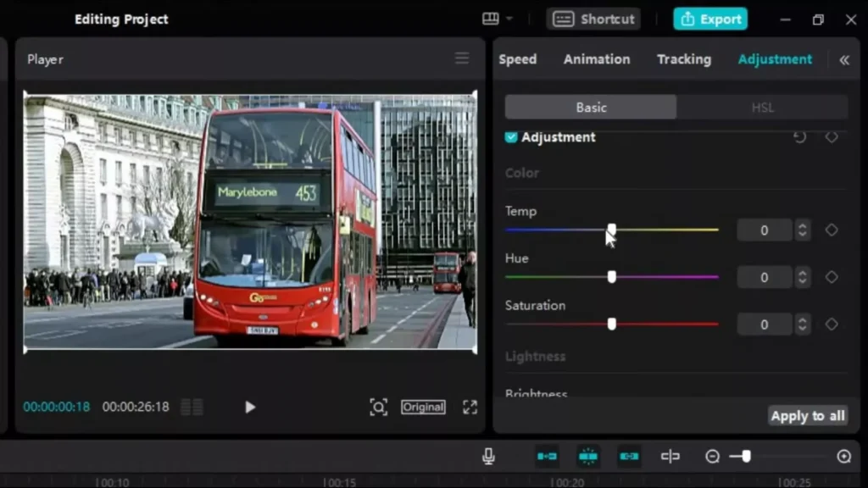The width and height of the screenshot is (868, 488).
Task: Click the Apply to all button
Action: click(807, 415)
